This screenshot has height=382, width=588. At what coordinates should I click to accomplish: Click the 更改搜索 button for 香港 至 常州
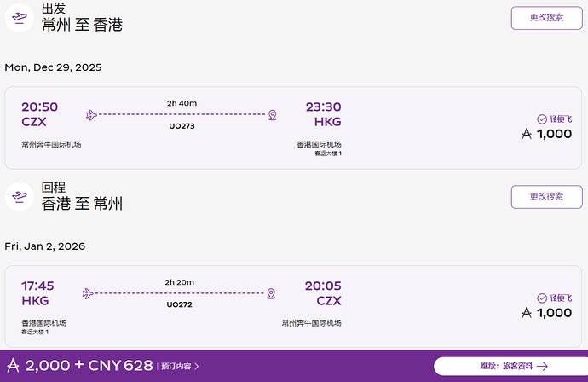pyautogui.click(x=546, y=197)
